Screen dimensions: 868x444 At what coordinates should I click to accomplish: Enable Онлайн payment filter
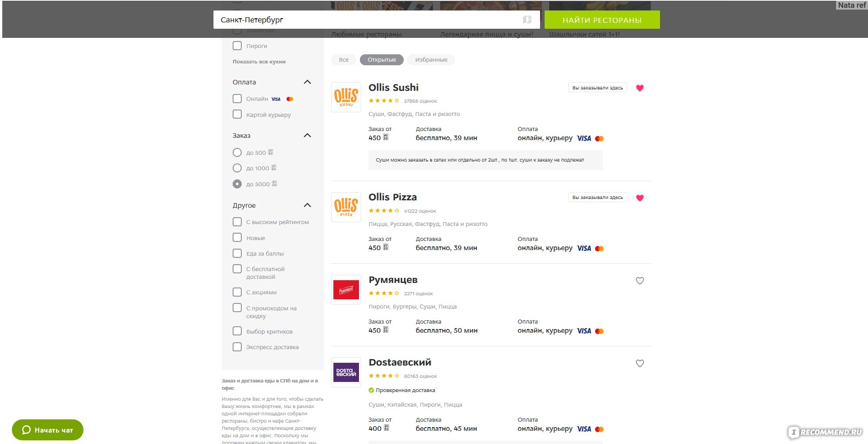pos(237,99)
